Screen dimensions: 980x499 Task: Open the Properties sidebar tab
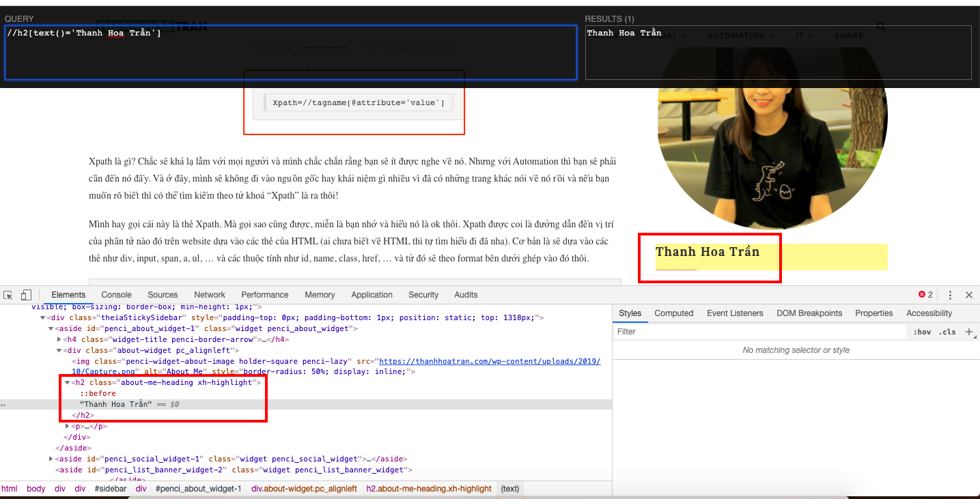tap(874, 313)
